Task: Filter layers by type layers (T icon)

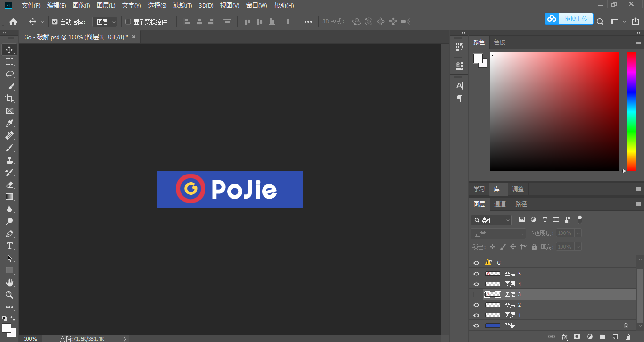Action: (545, 220)
